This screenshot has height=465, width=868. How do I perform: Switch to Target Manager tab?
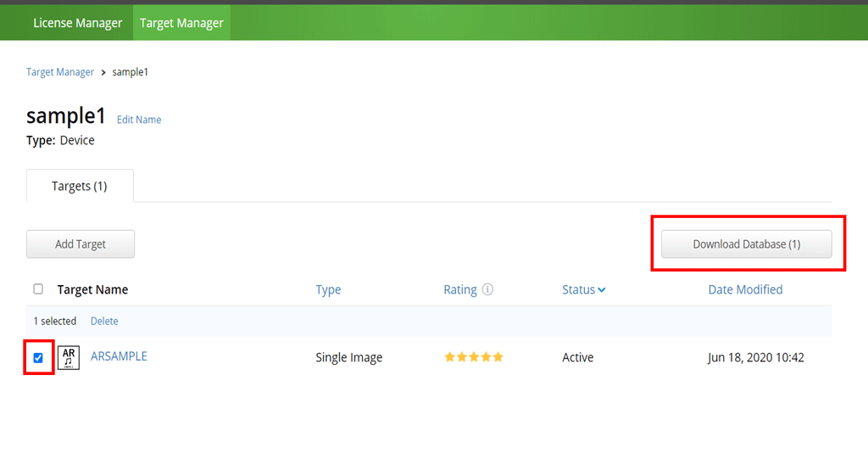181,23
